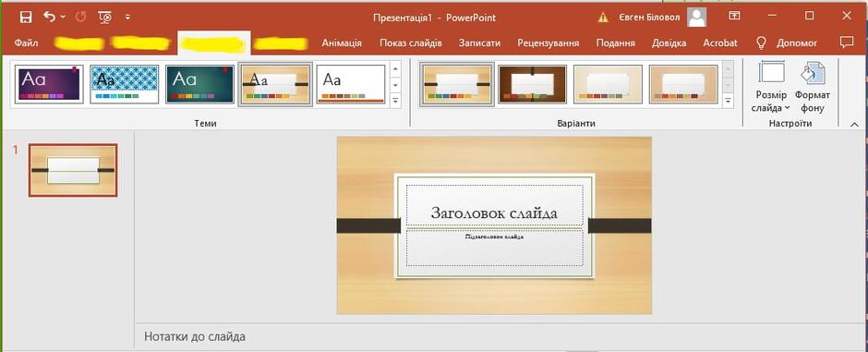Open the Розмір слайда dropdown
This screenshot has height=352, width=868.
(771, 87)
